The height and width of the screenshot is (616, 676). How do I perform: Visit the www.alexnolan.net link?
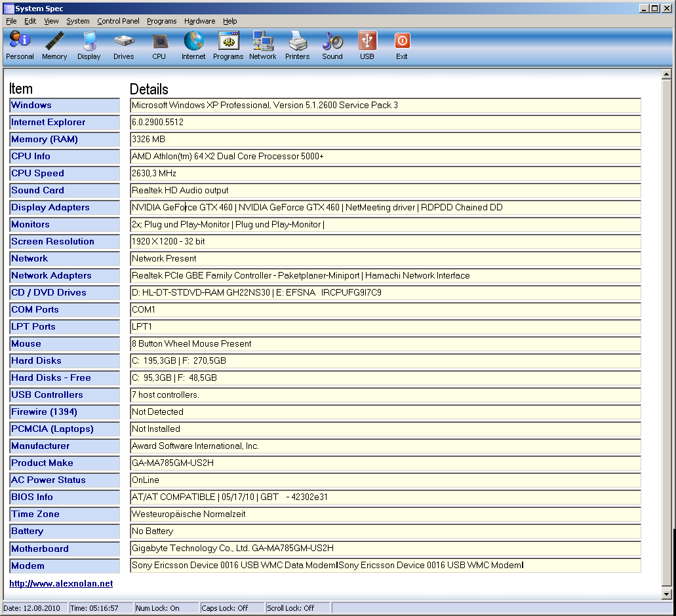(x=61, y=583)
